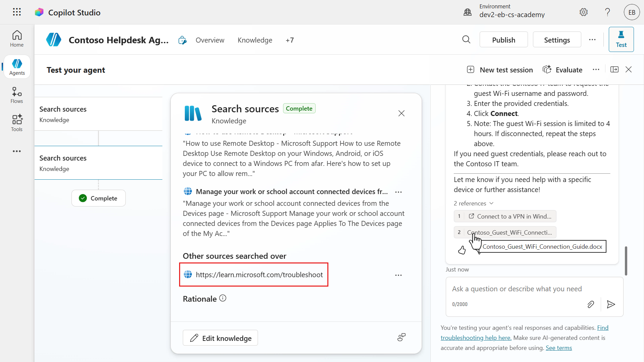
Task: Open the +7 navigation overflow menu
Action: click(x=290, y=40)
